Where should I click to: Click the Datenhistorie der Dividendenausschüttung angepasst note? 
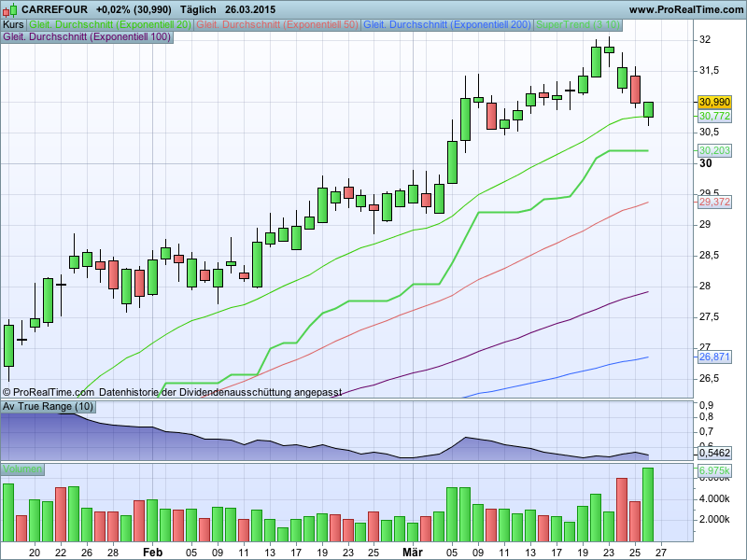[x=220, y=392]
